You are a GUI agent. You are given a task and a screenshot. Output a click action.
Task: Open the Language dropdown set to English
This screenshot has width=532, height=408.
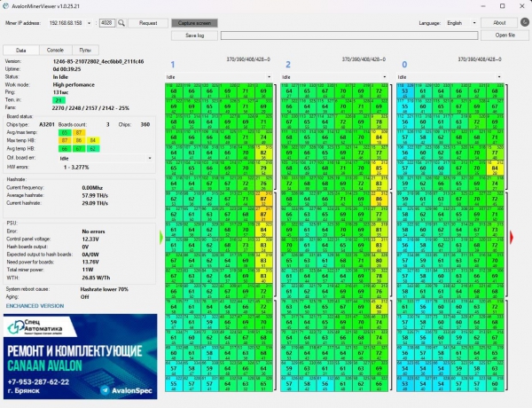(460, 22)
